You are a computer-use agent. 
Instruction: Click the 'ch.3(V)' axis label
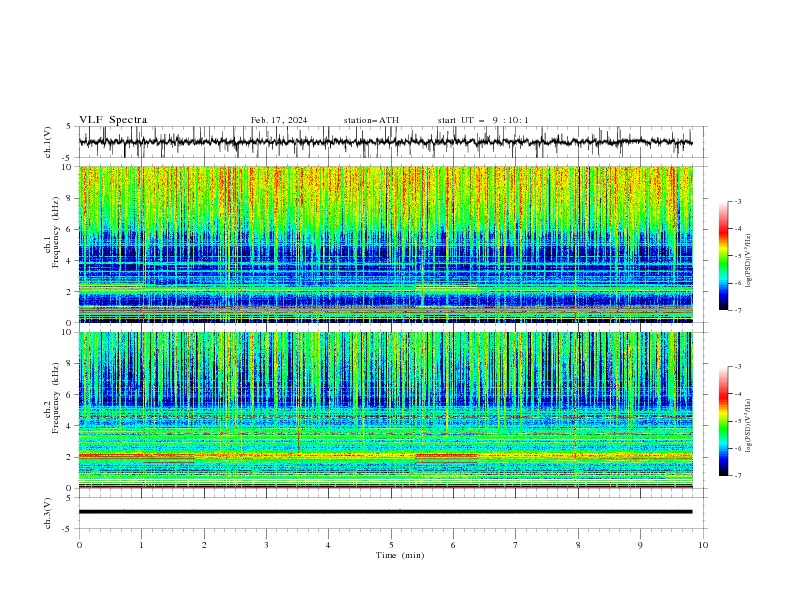[48, 513]
